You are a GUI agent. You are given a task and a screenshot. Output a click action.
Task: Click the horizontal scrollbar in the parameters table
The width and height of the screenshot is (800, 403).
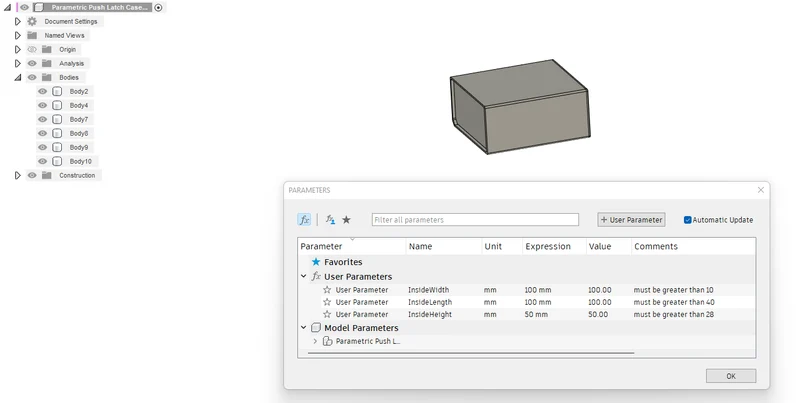[x=471, y=352]
